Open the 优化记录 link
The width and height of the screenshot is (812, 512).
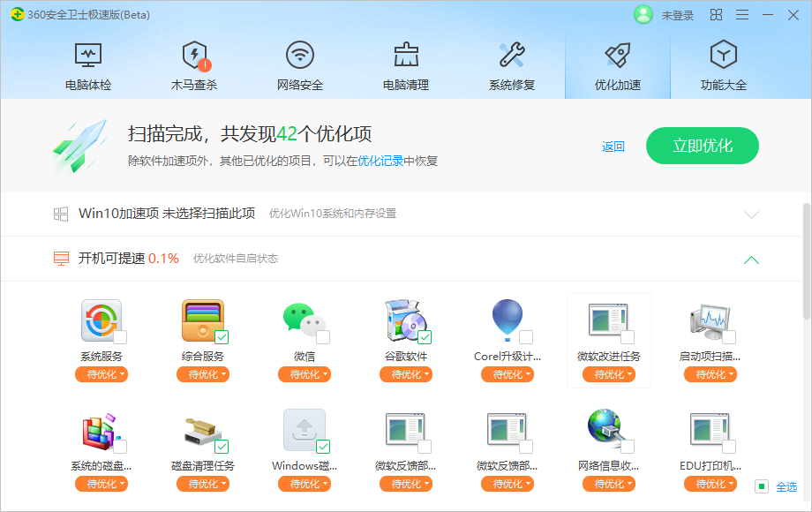tap(380, 161)
